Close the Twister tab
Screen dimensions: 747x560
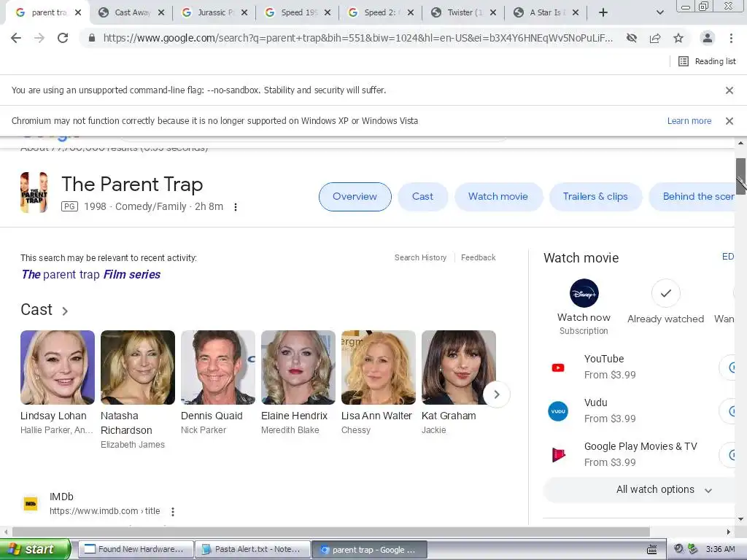click(493, 12)
